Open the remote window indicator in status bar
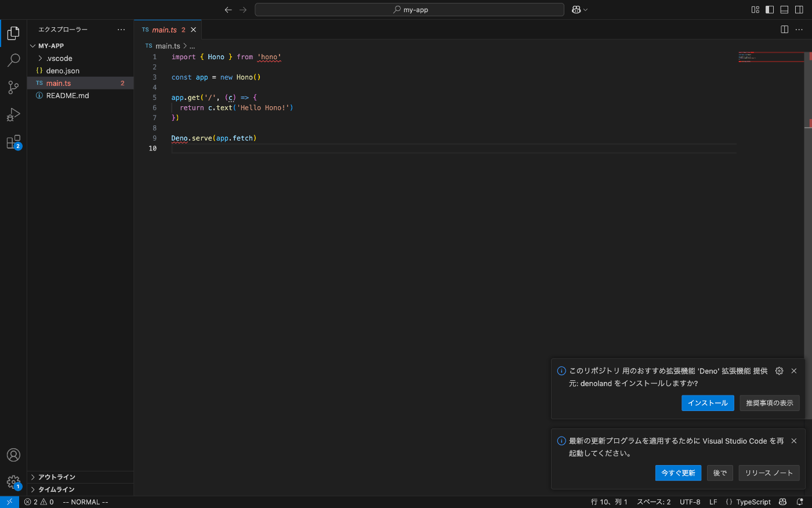The width and height of the screenshot is (812, 508). (x=9, y=502)
